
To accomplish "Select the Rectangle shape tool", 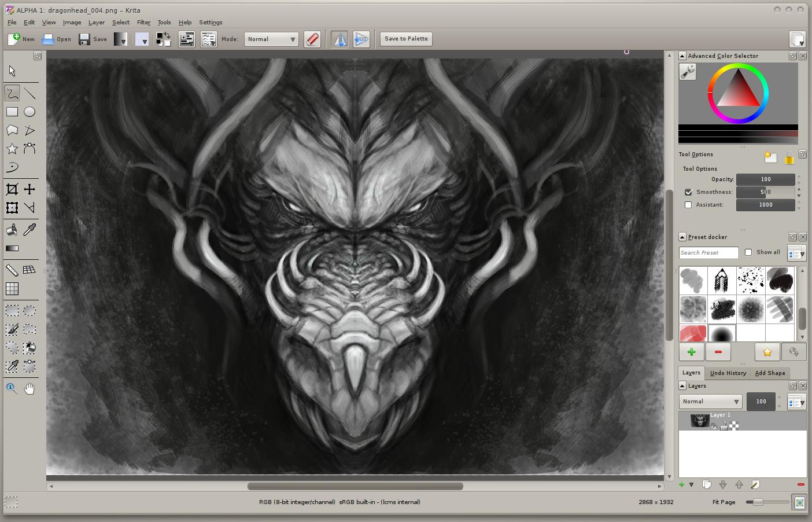I will click(x=12, y=112).
